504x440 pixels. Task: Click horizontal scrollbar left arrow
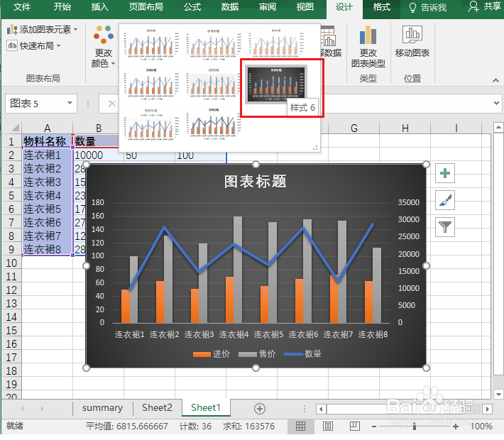tap(321, 409)
